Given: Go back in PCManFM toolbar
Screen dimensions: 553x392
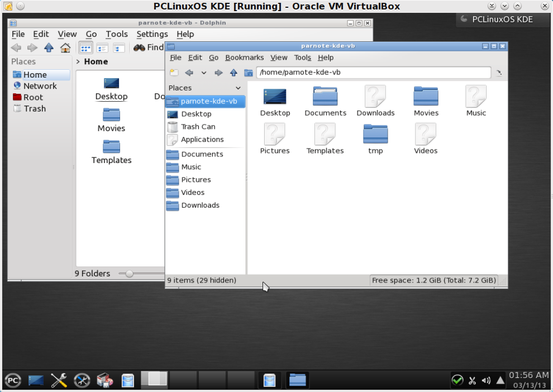Looking at the screenshot, I should [189, 73].
